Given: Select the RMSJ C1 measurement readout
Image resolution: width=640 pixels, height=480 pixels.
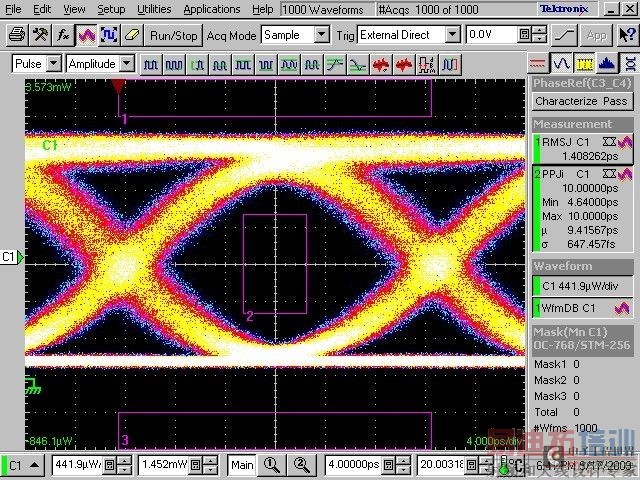Looking at the screenshot, I should point(583,149).
